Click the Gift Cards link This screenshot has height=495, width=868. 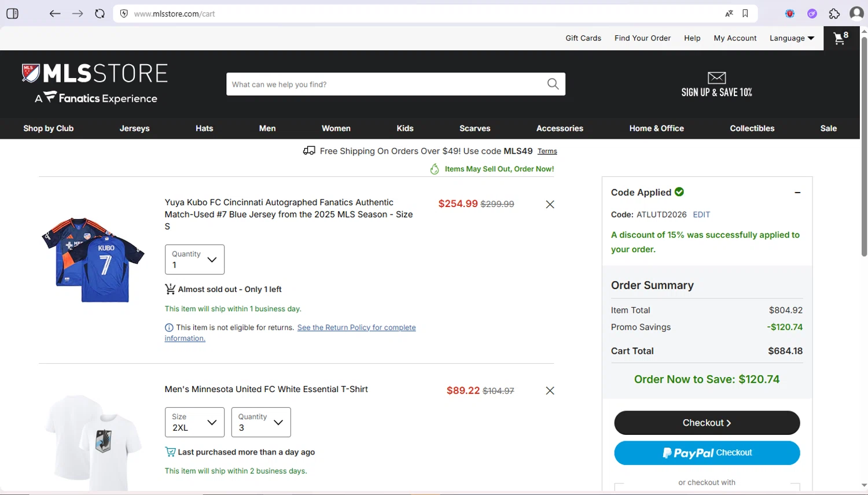point(583,38)
